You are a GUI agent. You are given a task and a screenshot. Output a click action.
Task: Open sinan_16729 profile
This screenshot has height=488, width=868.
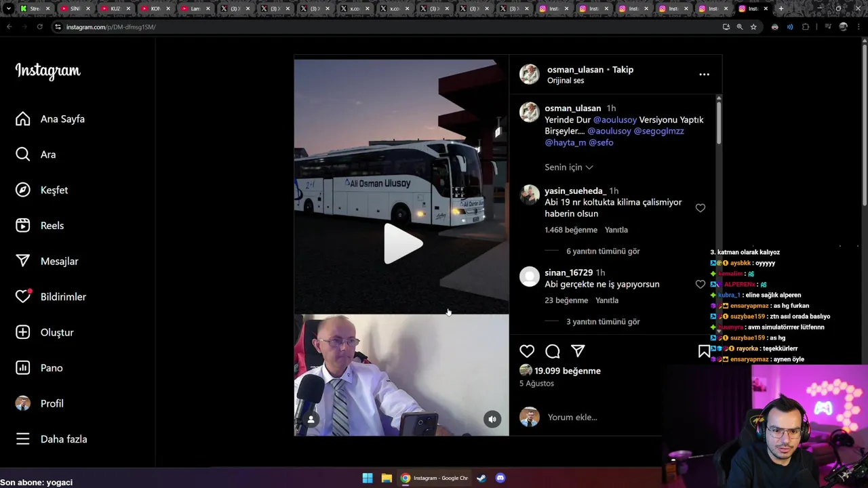coord(568,272)
